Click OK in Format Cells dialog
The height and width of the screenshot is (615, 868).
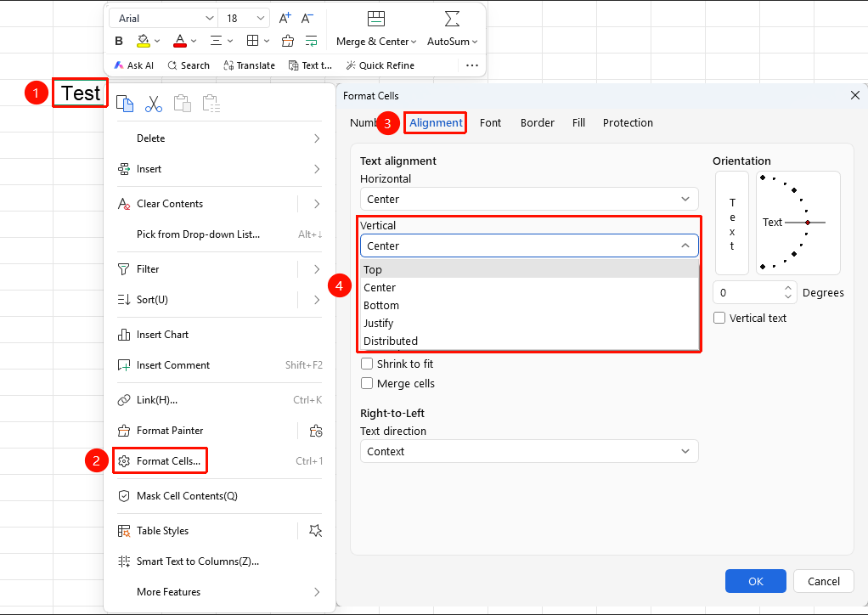tap(756, 581)
